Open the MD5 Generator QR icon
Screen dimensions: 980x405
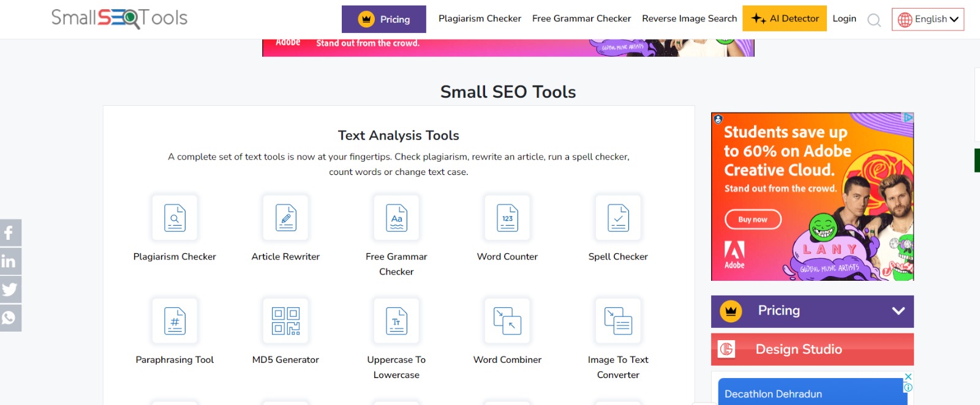tap(285, 321)
